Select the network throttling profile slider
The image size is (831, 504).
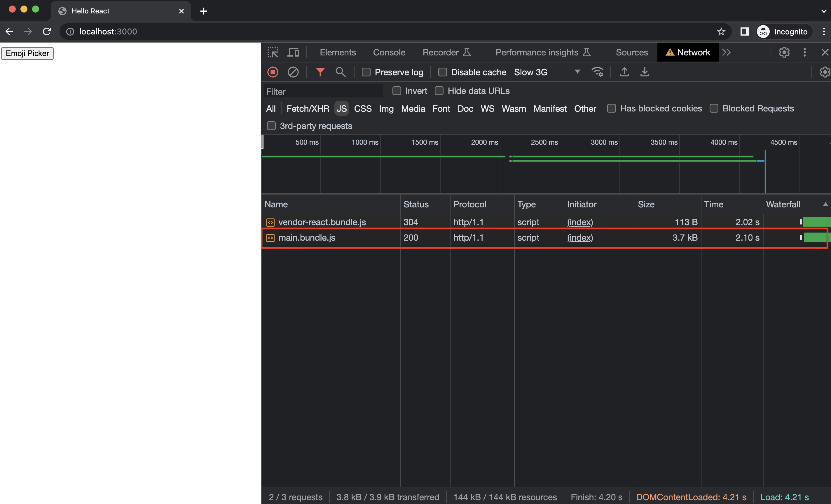pos(546,71)
